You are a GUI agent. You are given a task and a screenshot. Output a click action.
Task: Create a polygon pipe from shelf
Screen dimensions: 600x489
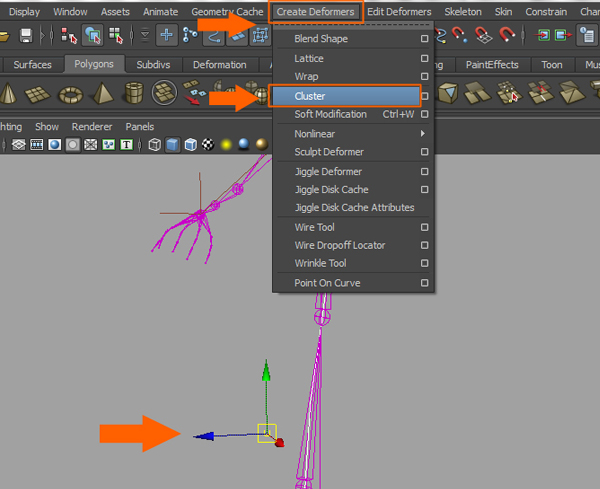point(134,93)
